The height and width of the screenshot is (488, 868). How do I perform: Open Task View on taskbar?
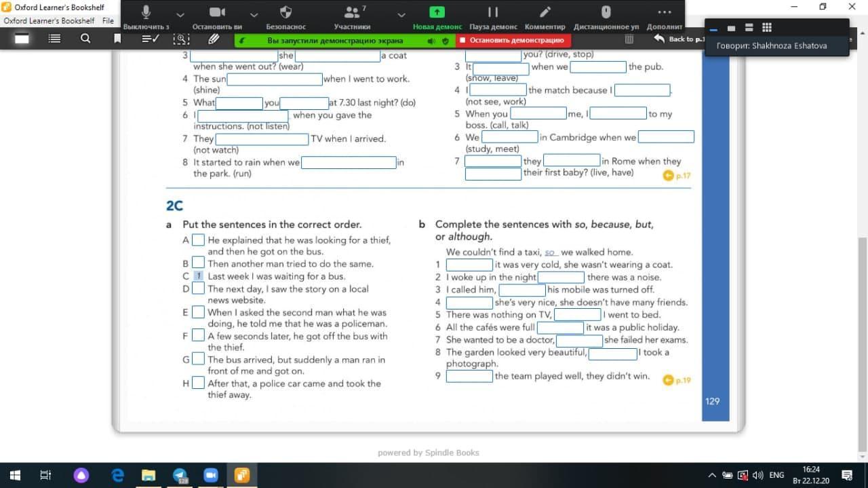pos(46,475)
